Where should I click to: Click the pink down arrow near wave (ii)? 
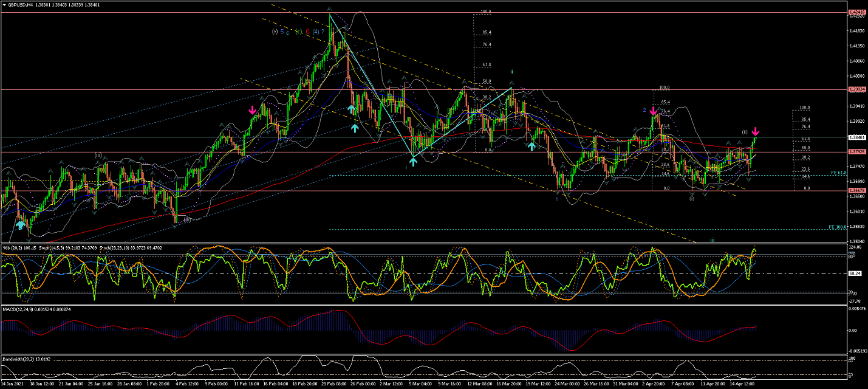coord(756,131)
